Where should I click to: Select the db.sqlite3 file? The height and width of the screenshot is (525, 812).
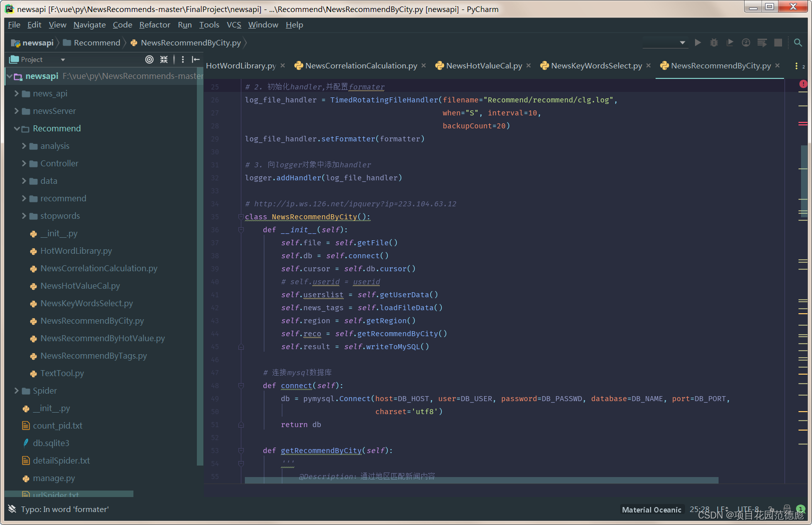click(51, 443)
